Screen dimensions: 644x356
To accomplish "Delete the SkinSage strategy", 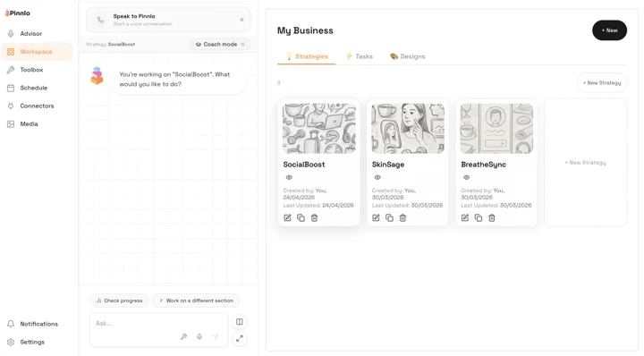I will click(402, 218).
